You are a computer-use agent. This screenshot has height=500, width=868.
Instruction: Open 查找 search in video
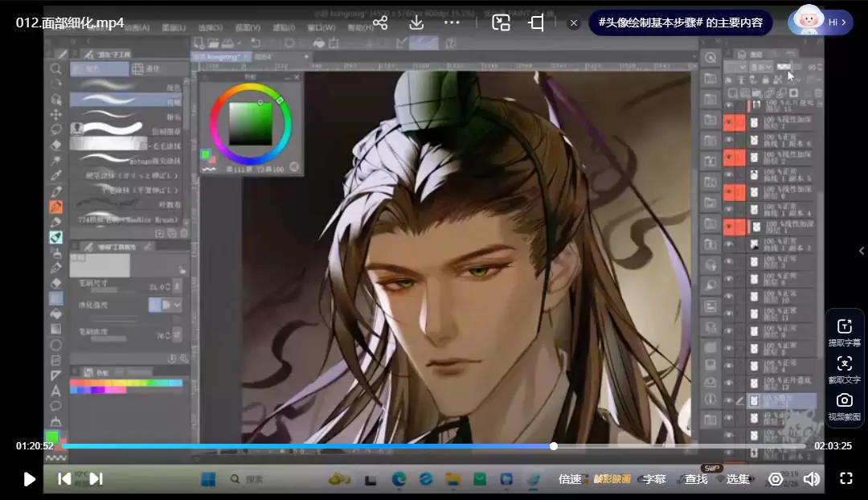tap(696, 479)
